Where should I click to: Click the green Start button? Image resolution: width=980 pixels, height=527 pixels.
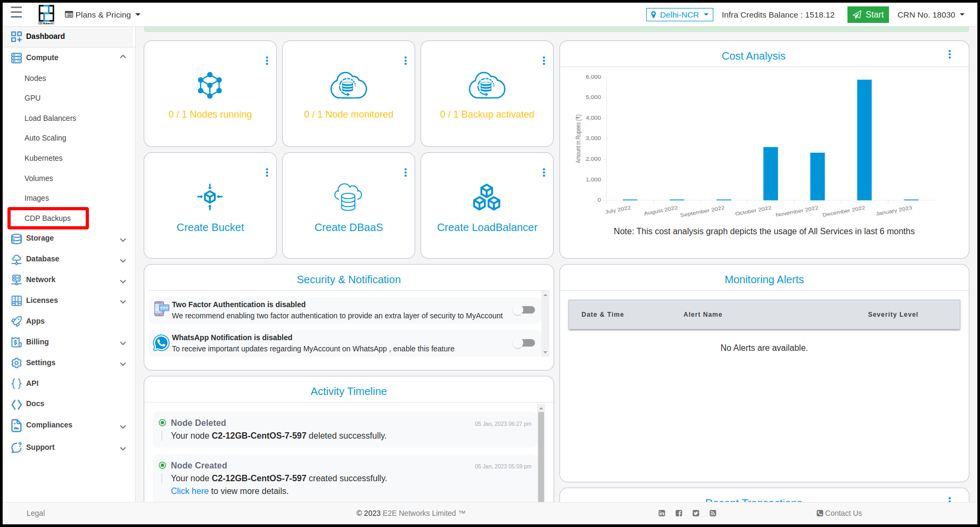tap(868, 15)
